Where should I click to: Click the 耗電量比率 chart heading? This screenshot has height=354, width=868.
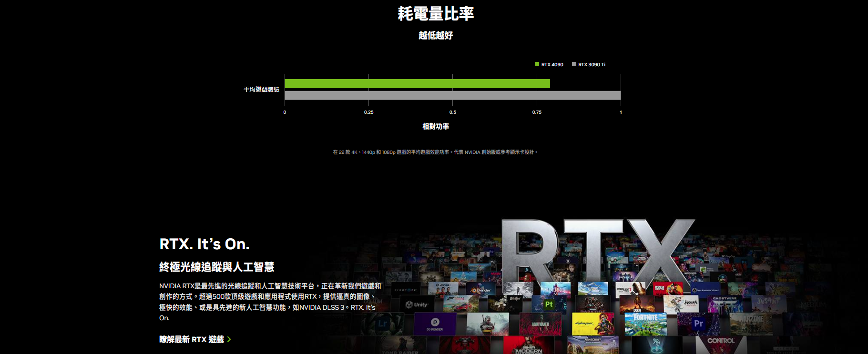click(436, 13)
